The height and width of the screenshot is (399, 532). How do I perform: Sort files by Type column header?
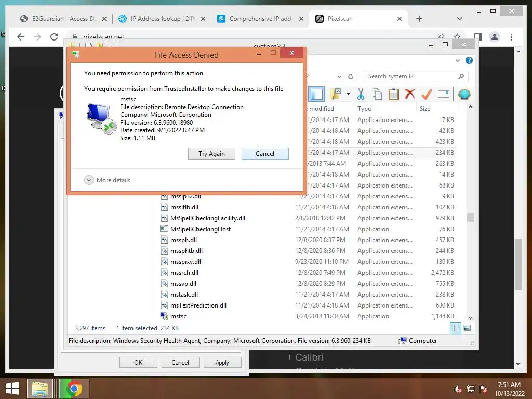pyautogui.click(x=385, y=108)
